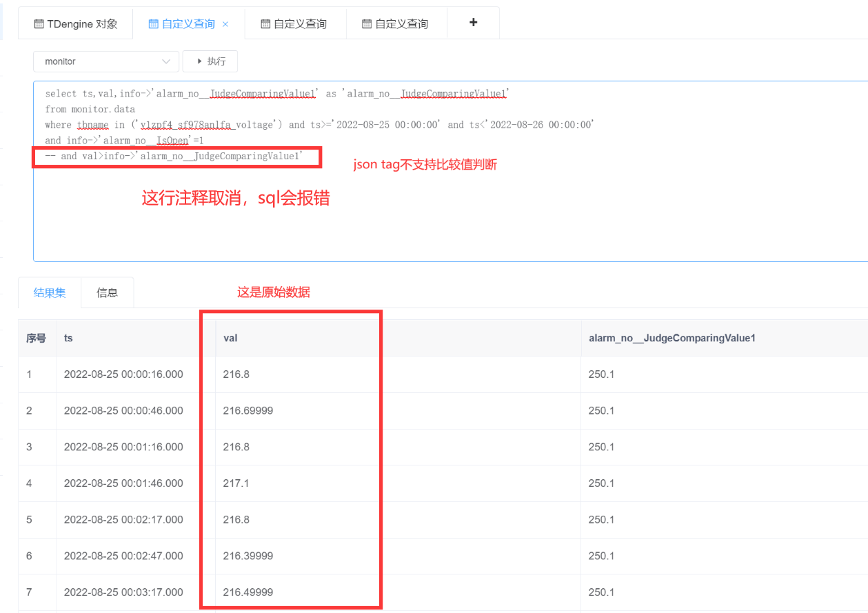
Task: Open the monitor database dropdown
Action: click(105, 61)
